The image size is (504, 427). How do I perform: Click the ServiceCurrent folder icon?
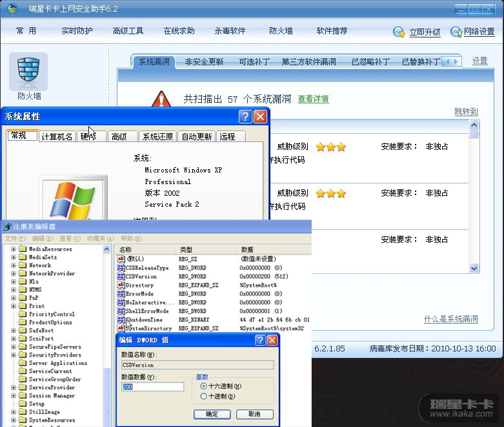pos(23,371)
